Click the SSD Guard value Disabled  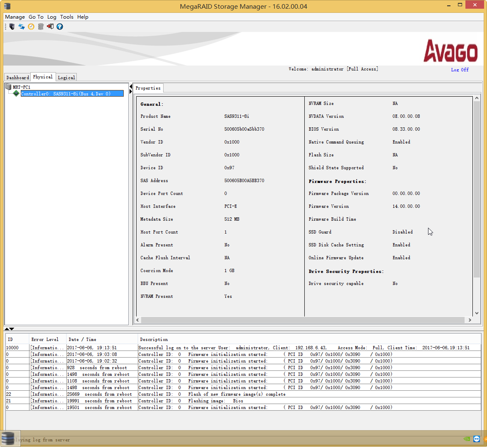coord(403,232)
